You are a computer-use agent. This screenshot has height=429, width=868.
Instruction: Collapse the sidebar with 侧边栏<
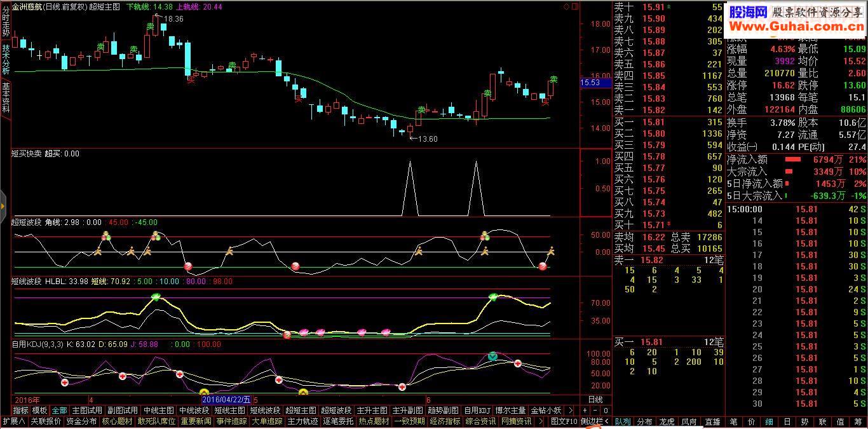coord(595,421)
